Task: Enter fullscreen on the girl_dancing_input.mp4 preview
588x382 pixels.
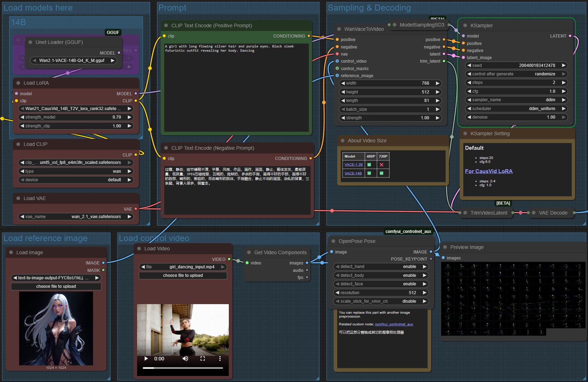Action: 203,358
